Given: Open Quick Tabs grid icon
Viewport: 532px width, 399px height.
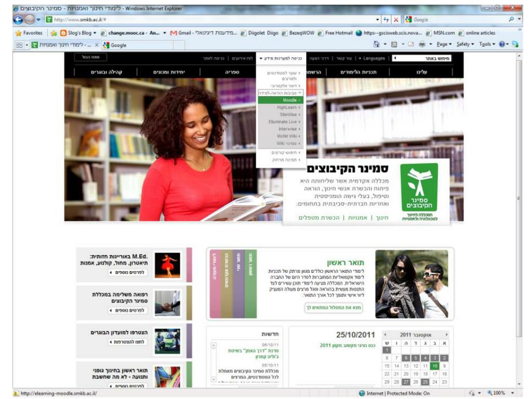Looking at the screenshot, I should pos(19,45).
